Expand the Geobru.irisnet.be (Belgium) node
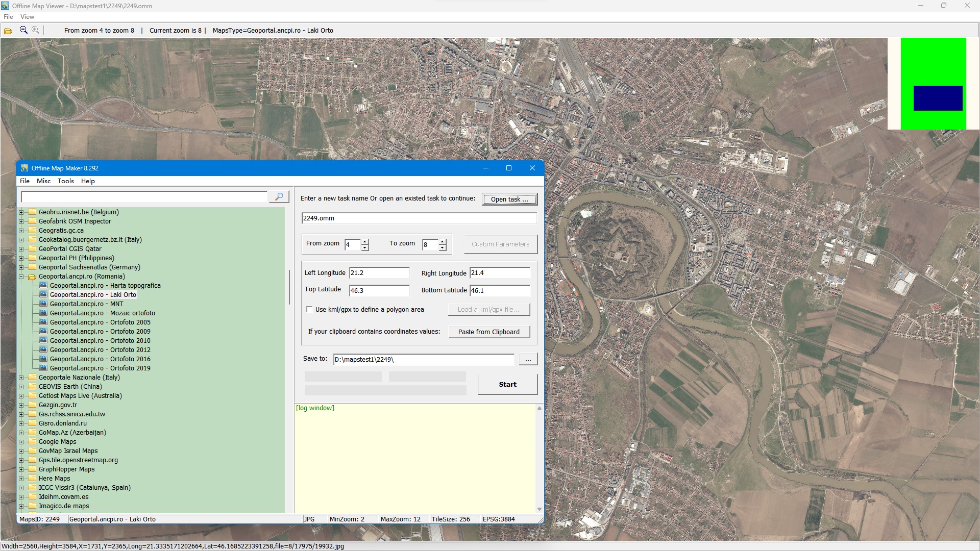980x551 pixels. [x=21, y=213]
